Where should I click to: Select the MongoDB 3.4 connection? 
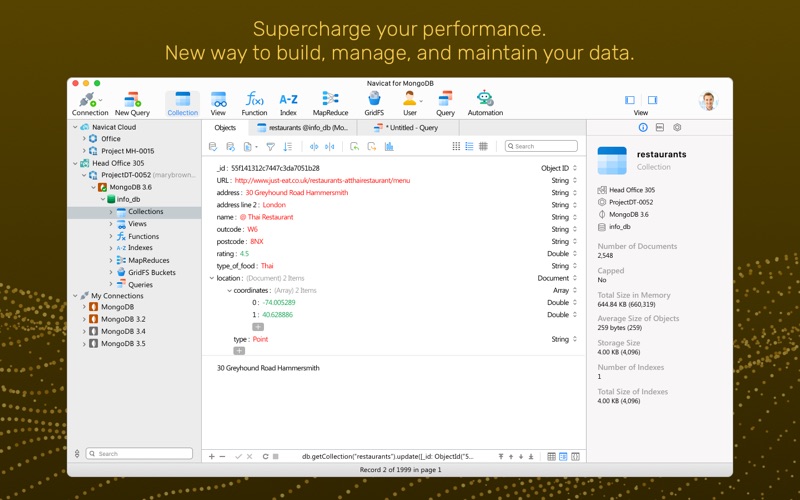tap(123, 331)
